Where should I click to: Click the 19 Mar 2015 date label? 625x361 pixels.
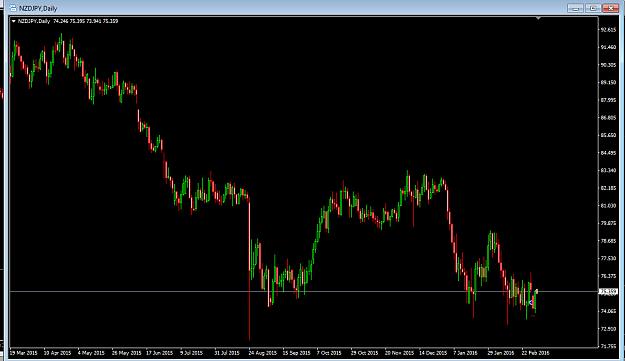pyautogui.click(x=24, y=353)
